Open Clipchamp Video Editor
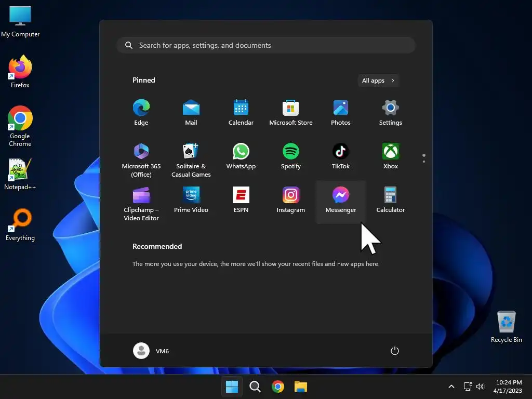The image size is (532, 399). pos(141,203)
